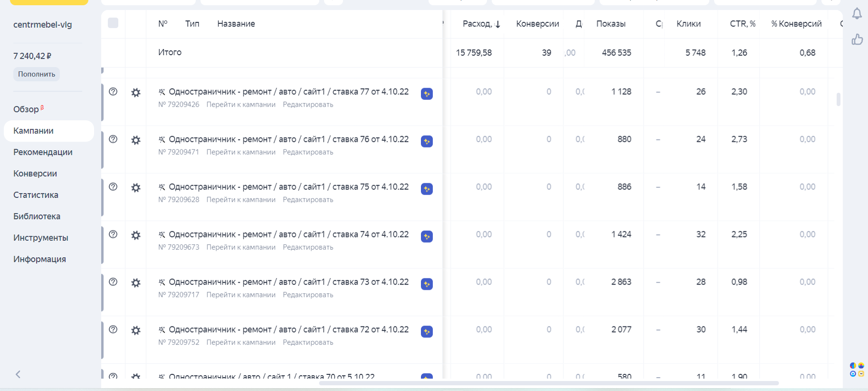Image resolution: width=868 pixels, height=391 pixels.
Task: Click the 7 240,42 ₽ balance value
Action: 32,56
